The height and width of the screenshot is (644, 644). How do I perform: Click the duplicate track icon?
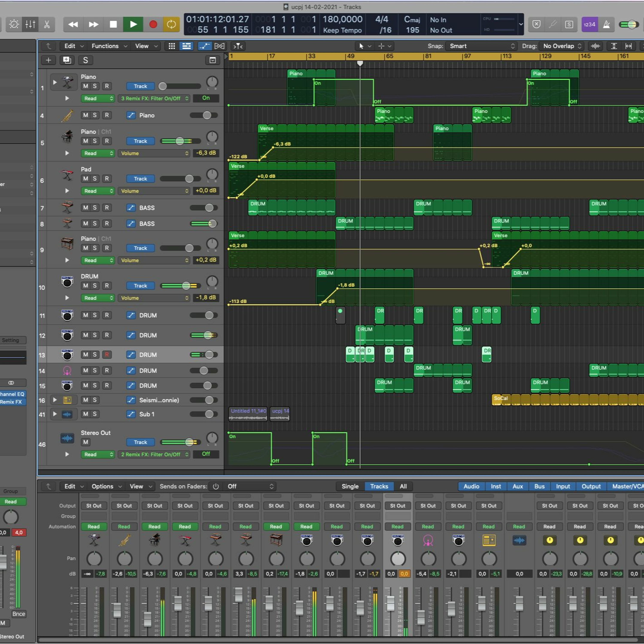[x=67, y=60]
